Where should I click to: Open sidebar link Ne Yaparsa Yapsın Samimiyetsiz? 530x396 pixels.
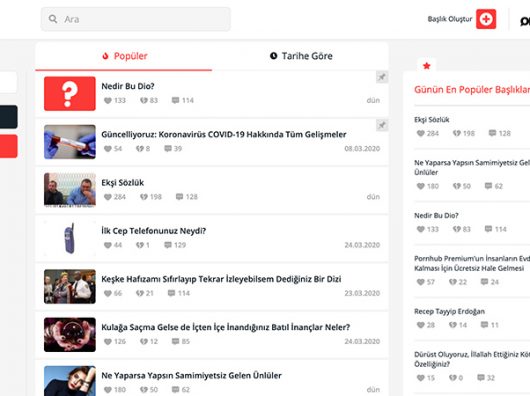pyautogui.click(x=472, y=167)
